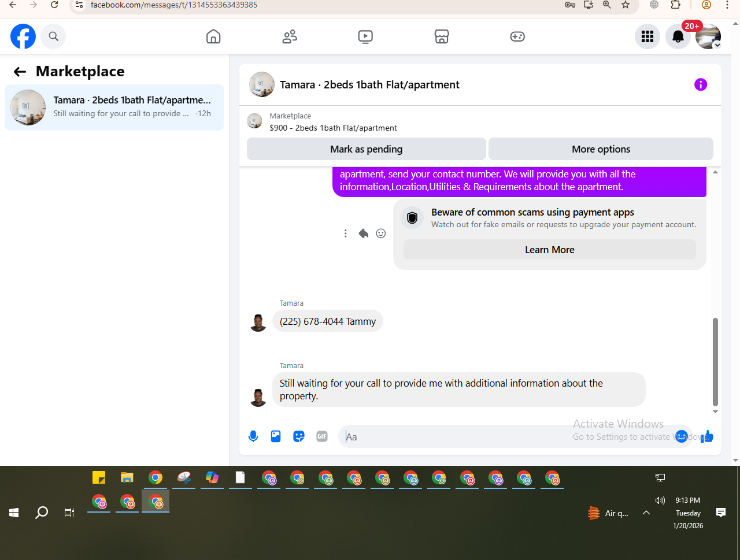
Task: Open Windows taskbar search
Action: tap(42, 513)
